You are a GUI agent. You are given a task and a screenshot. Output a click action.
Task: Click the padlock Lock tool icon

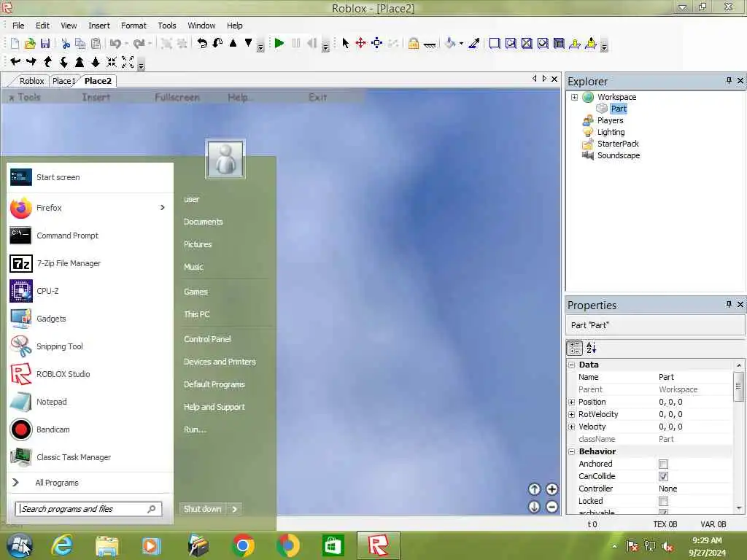click(414, 43)
